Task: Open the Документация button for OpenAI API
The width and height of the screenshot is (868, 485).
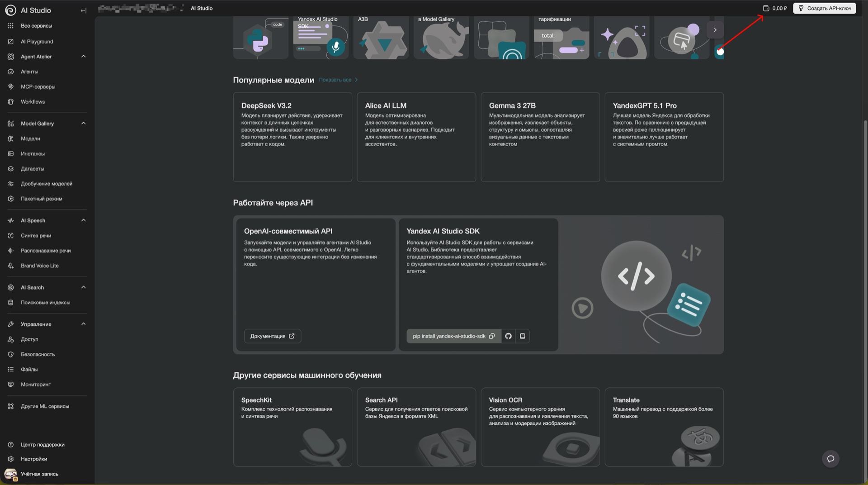Action: 272,336
